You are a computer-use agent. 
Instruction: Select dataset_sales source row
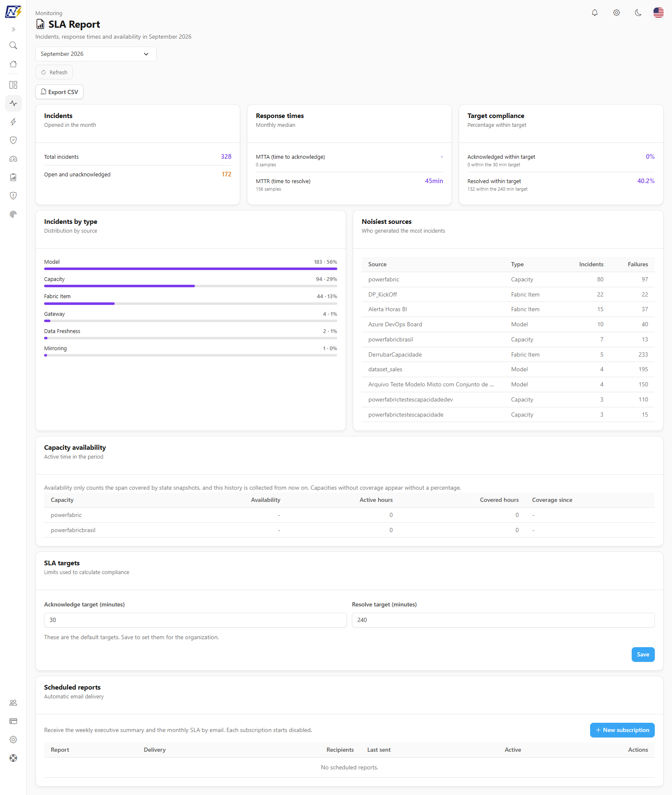[508, 370]
